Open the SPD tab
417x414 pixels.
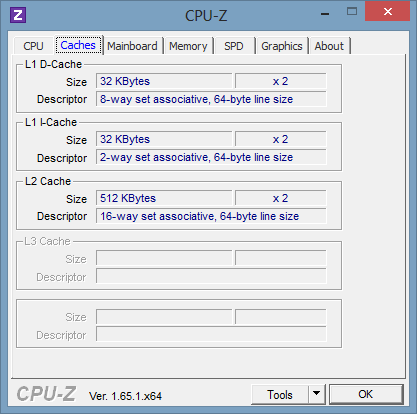click(234, 46)
